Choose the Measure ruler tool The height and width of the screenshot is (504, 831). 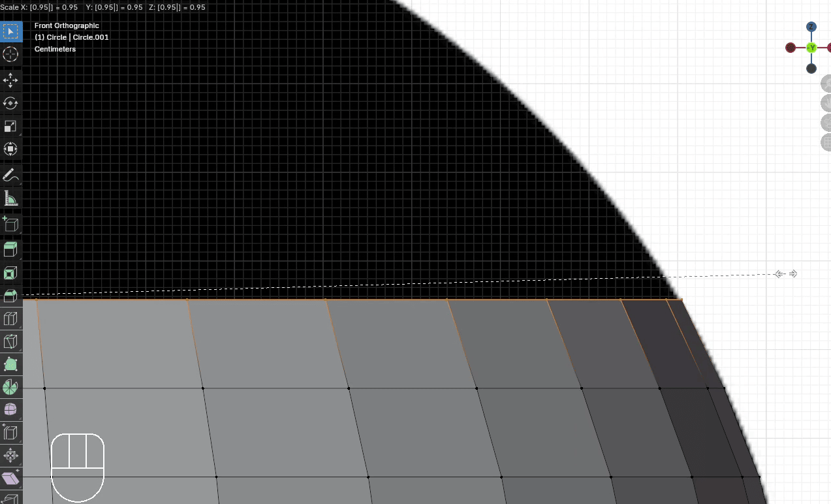pos(10,198)
